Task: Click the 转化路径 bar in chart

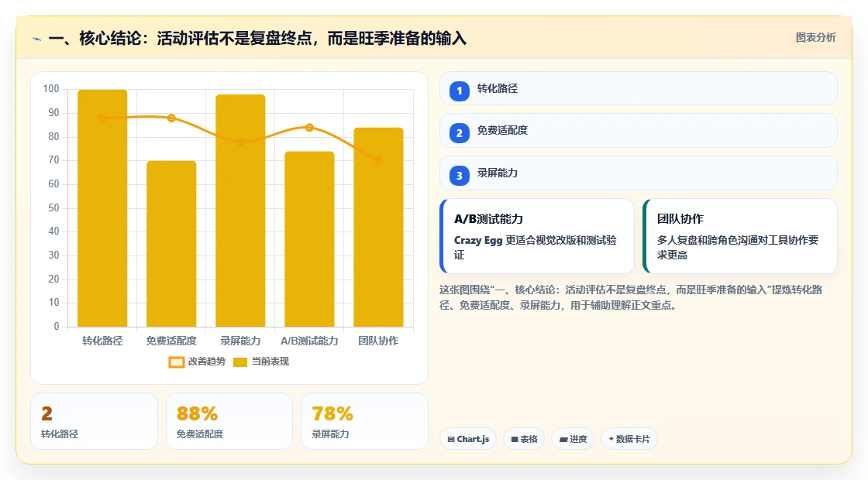Action: [x=102, y=208]
